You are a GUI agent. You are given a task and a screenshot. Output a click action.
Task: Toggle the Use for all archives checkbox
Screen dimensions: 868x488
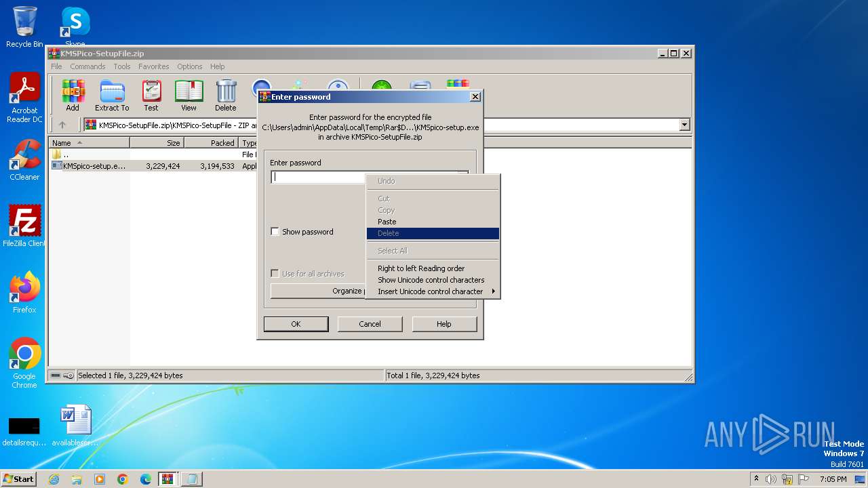275,274
